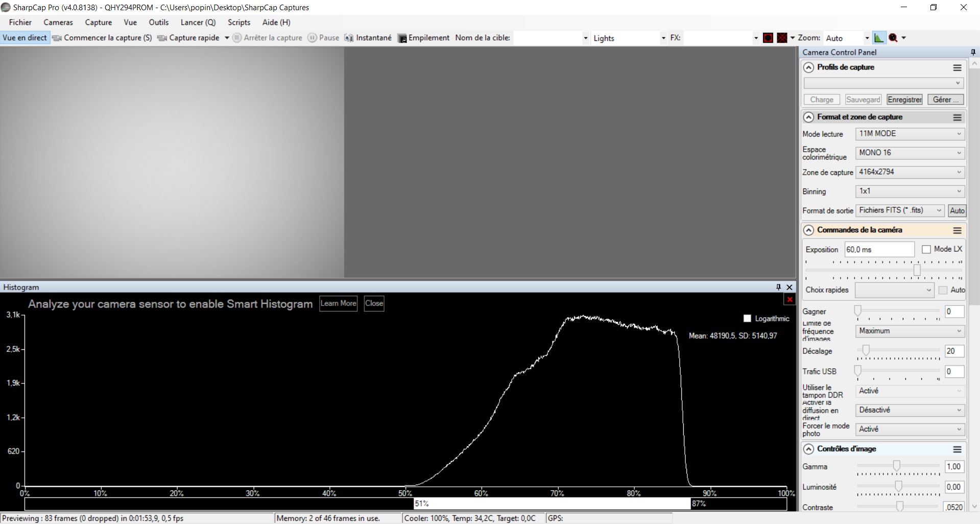Close the Histogram panel with X
The image size is (980, 524).
point(790,287)
